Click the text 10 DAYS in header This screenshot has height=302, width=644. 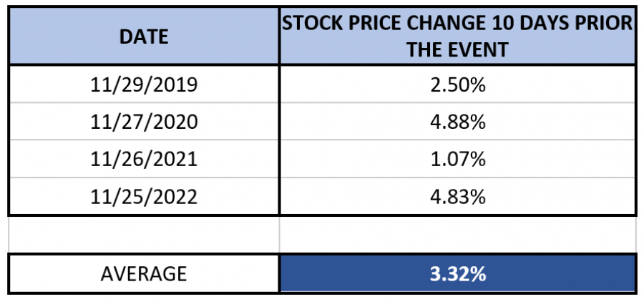(x=526, y=23)
